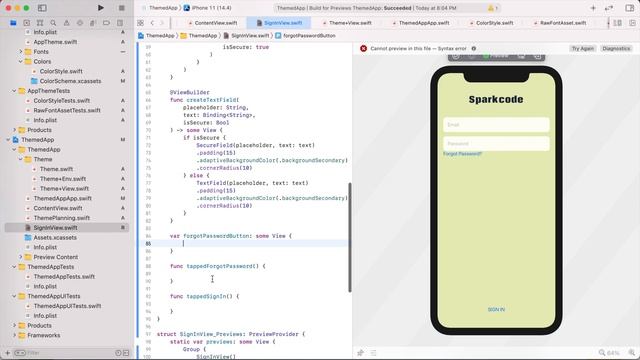Screen dimensions: 640x360
Task: Open the Find navigator magnifier icon
Action: click(x=53, y=23)
